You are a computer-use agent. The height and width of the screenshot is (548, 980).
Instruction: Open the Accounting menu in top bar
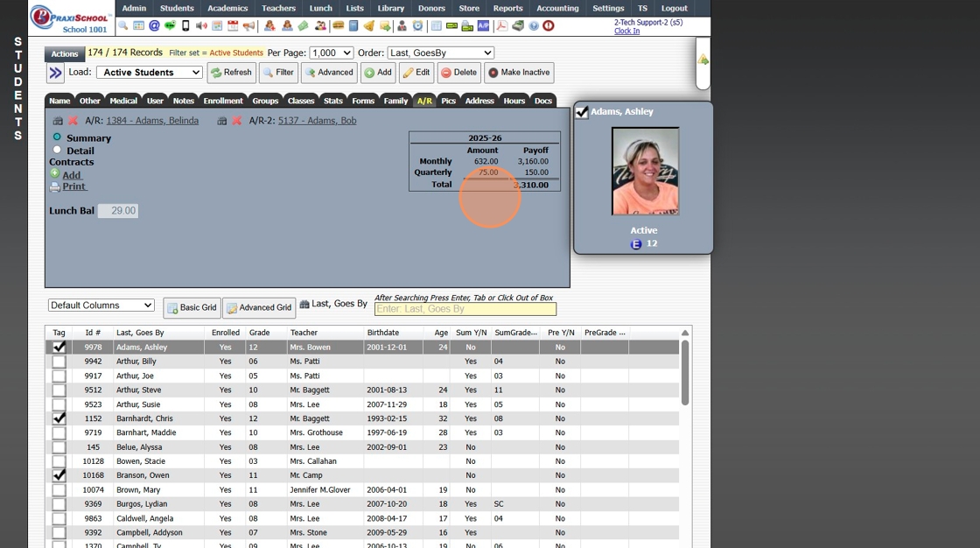coord(557,8)
